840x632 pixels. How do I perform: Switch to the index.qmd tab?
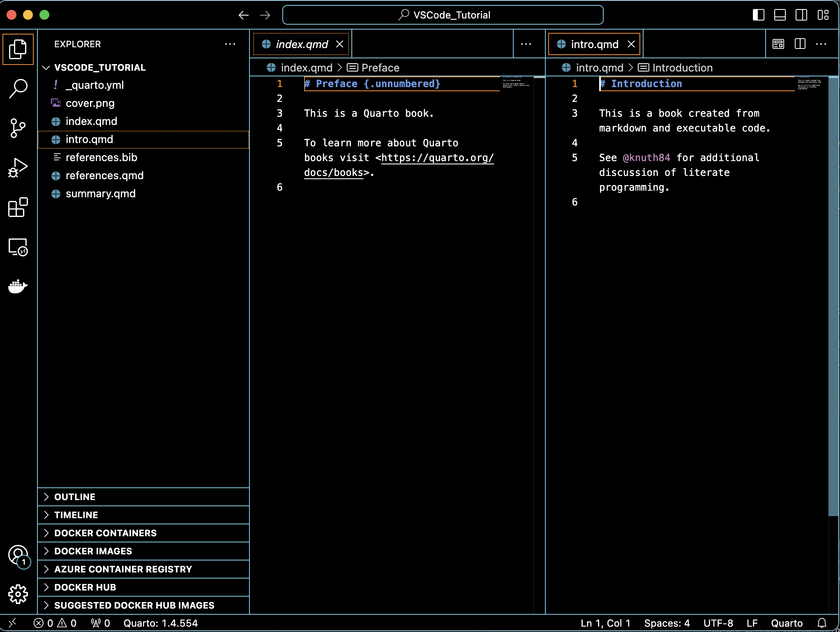coord(301,44)
